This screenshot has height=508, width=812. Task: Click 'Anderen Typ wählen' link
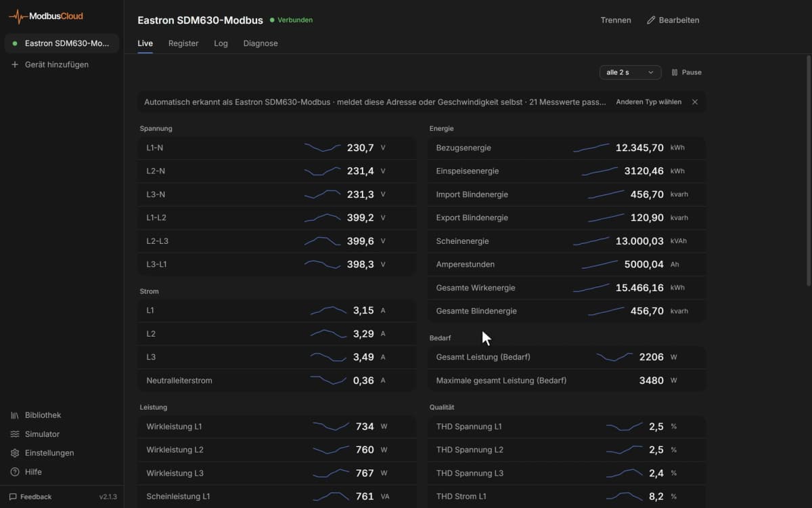(x=648, y=102)
